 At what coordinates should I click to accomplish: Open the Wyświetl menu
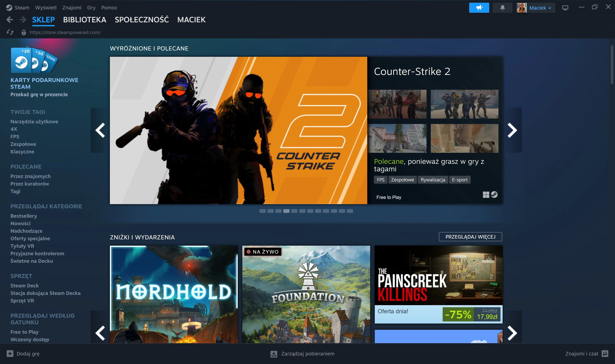(46, 8)
